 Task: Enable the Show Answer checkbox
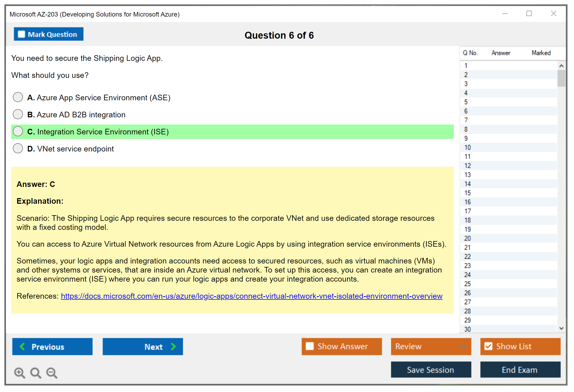pos(310,346)
